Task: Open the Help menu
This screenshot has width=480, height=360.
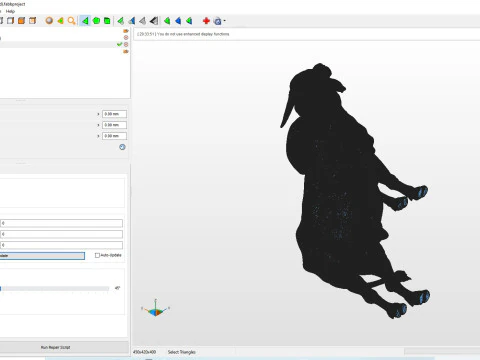Action: pos(10,11)
